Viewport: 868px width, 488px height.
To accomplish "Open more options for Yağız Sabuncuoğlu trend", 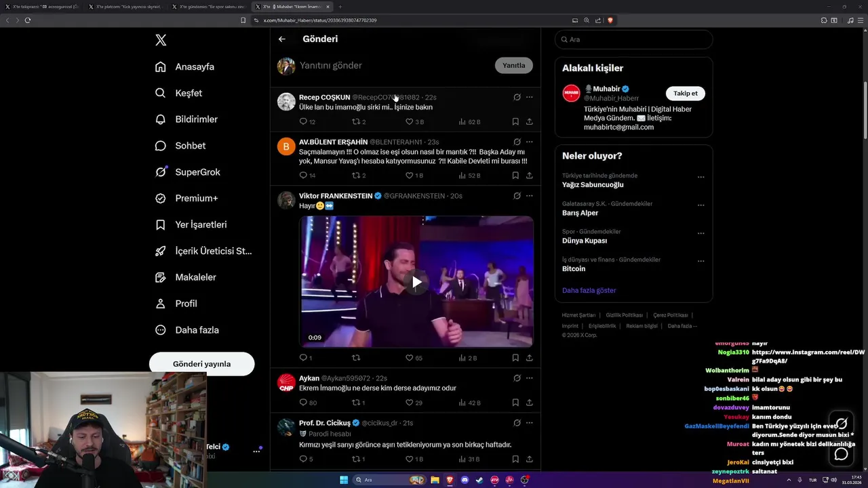I will [701, 178].
